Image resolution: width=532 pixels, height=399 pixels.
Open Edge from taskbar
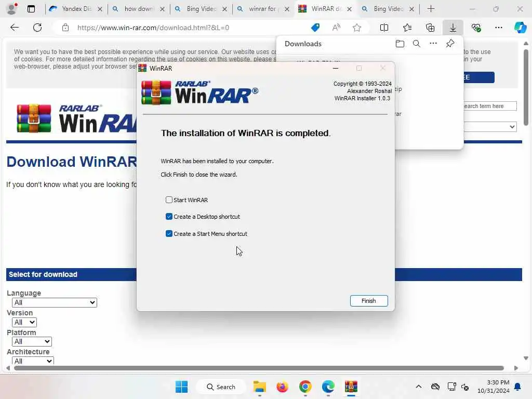pyautogui.click(x=328, y=387)
